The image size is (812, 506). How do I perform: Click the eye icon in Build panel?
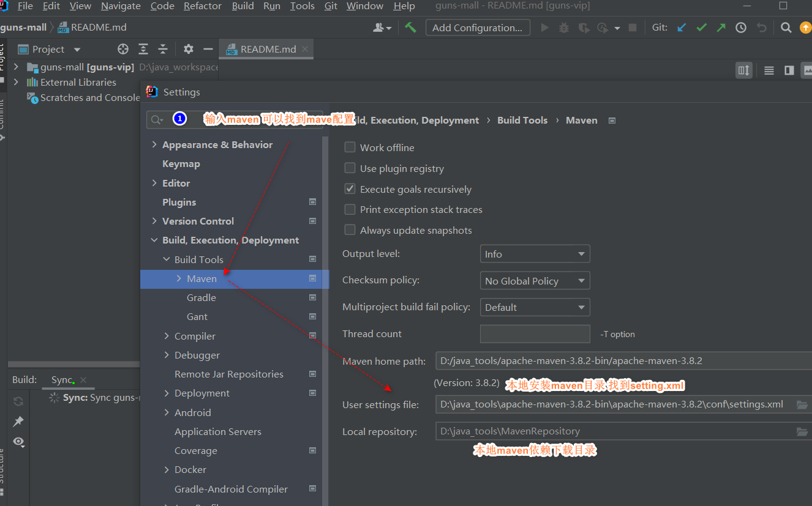click(18, 441)
